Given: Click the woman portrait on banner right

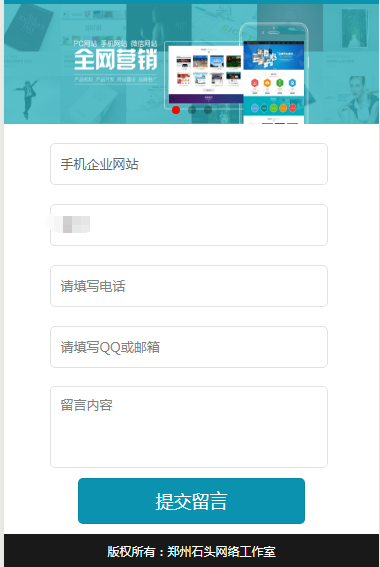Looking at the screenshot, I should tap(356, 99).
